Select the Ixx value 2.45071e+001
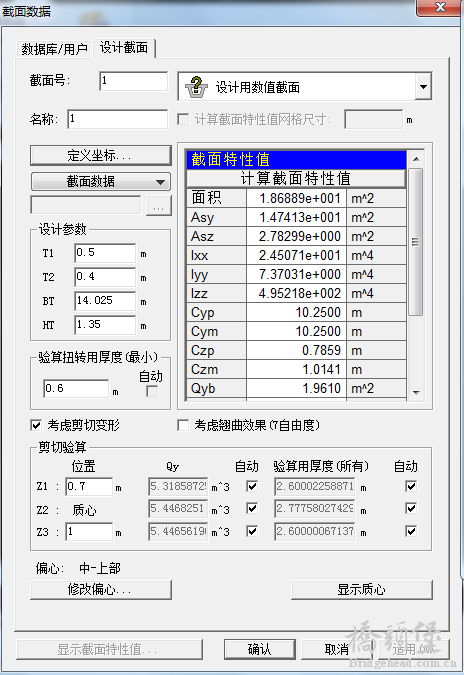 [x=296, y=255]
